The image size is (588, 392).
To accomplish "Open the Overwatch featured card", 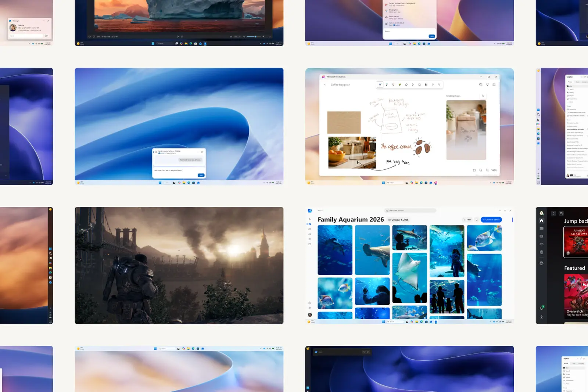I will (x=576, y=296).
